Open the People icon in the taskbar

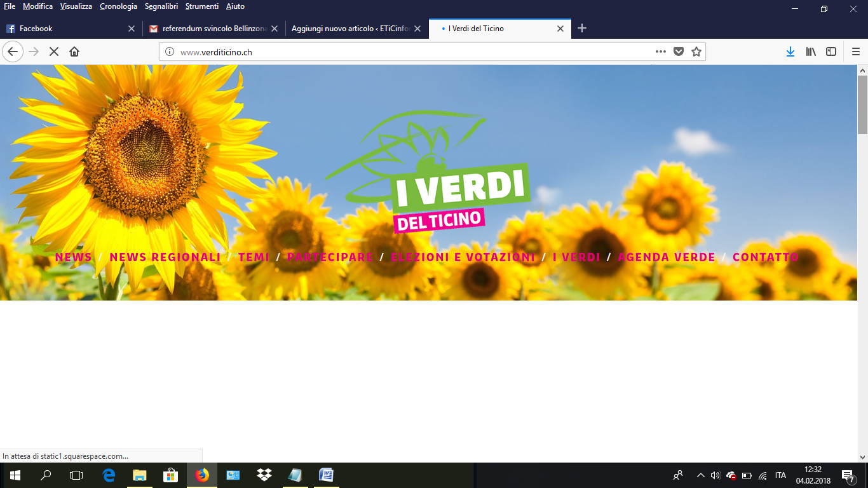pyautogui.click(x=678, y=475)
